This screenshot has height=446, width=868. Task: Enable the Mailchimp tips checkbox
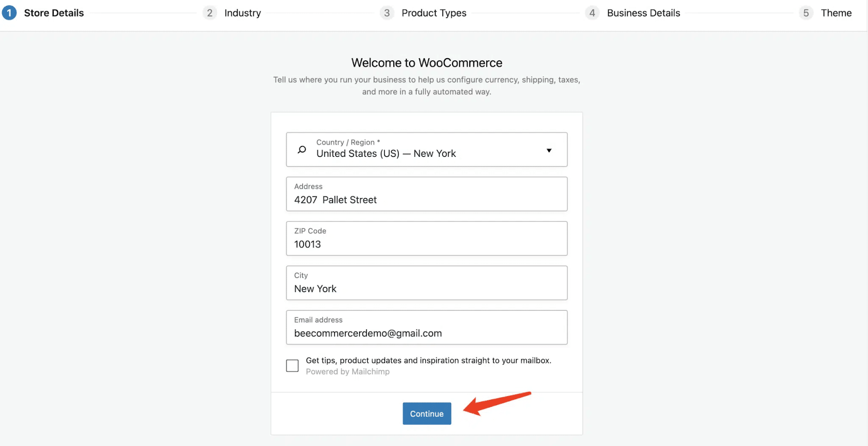click(x=292, y=366)
